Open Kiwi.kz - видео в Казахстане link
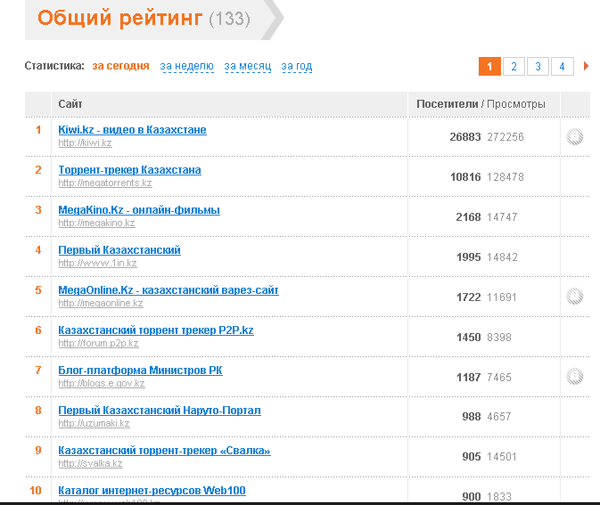 point(132,130)
